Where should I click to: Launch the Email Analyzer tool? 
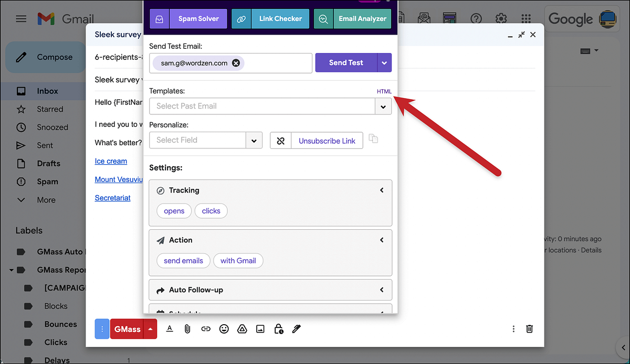362,18
